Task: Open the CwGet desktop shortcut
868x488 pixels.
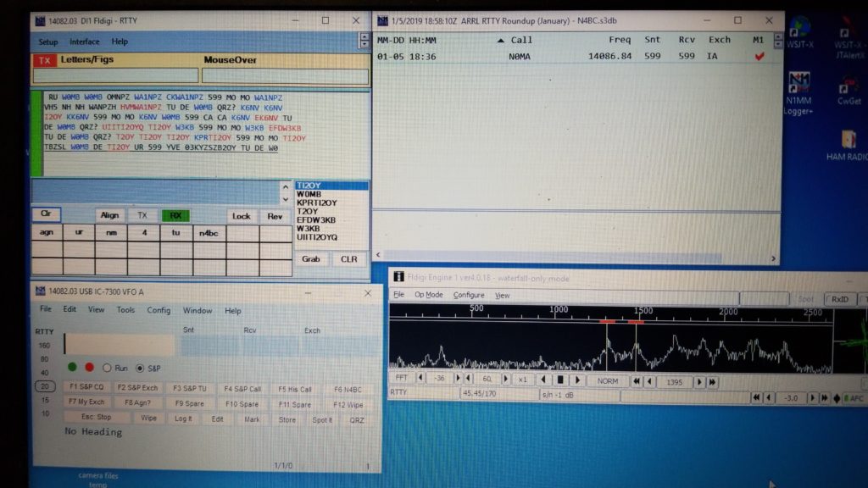Action: click(x=848, y=91)
